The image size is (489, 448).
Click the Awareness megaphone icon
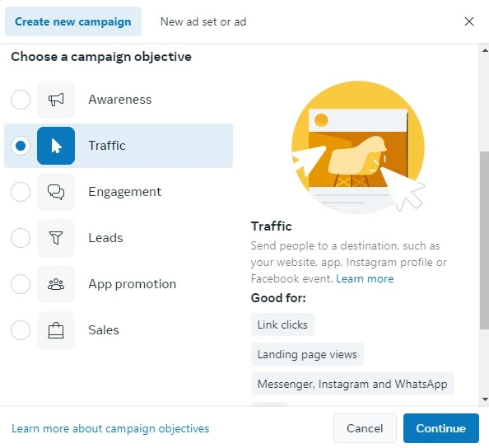[56, 100]
